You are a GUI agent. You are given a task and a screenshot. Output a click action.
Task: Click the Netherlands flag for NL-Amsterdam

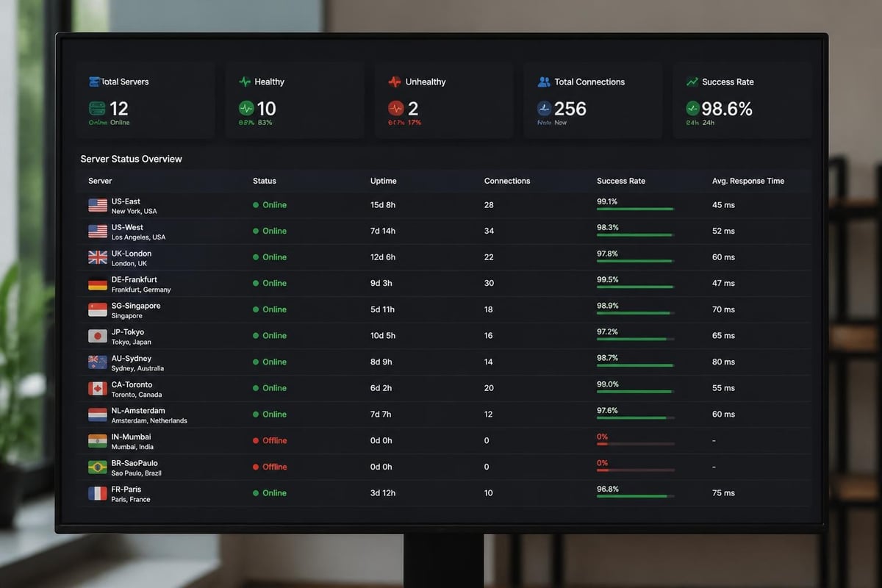(98, 415)
